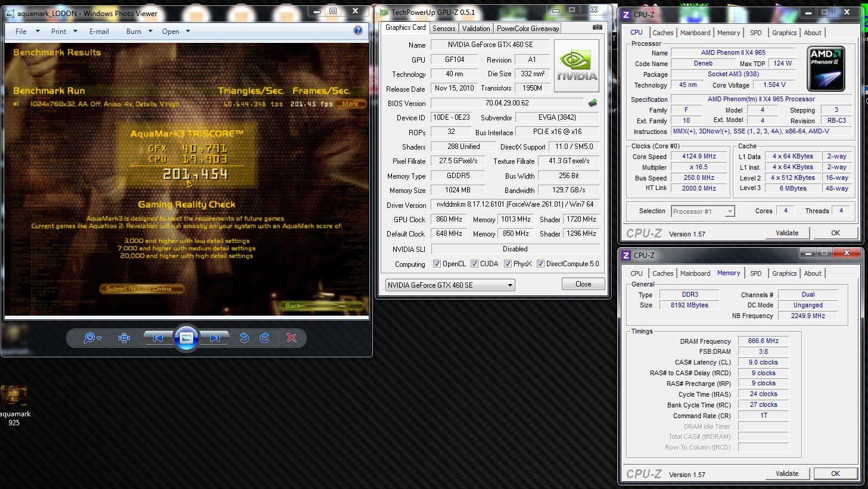This screenshot has height=489, width=868.
Task: Toggle the CUDA checkbox
Action: point(474,264)
